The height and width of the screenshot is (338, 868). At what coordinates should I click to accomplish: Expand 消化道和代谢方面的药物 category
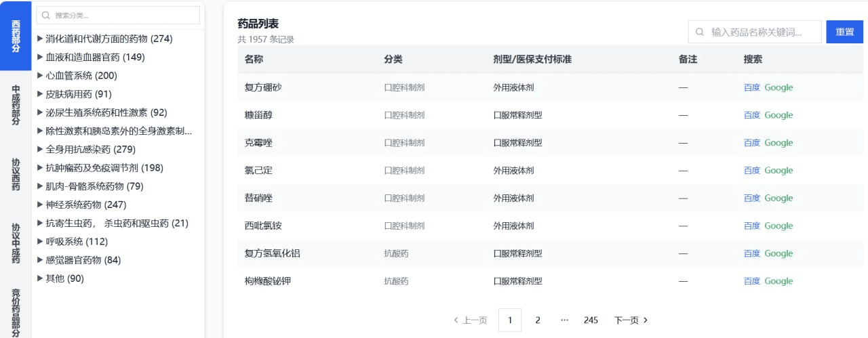[x=40, y=39]
